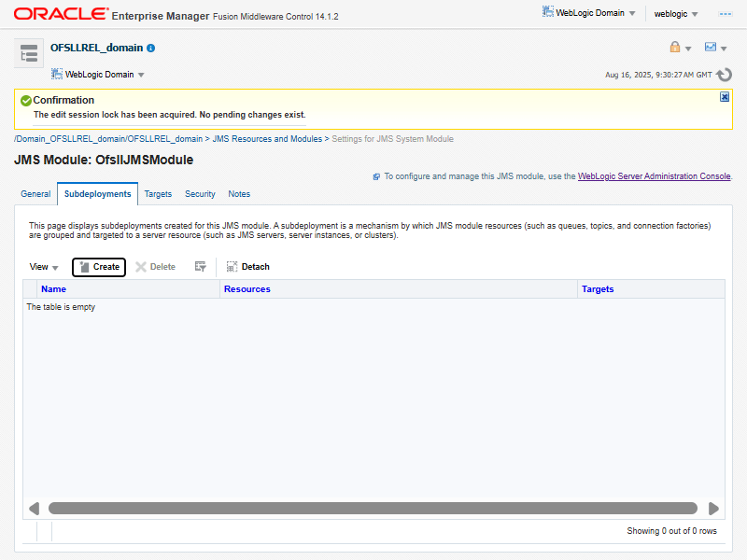The width and height of the screenshot is (747, 560).
Task: Click the timestamp Aug 16, 2025, 9:30:27 AM GMT
Action: click(x=658, y=75)
